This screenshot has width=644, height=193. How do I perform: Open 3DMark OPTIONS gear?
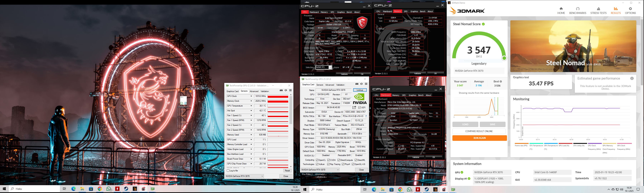(x=630, y=11)
